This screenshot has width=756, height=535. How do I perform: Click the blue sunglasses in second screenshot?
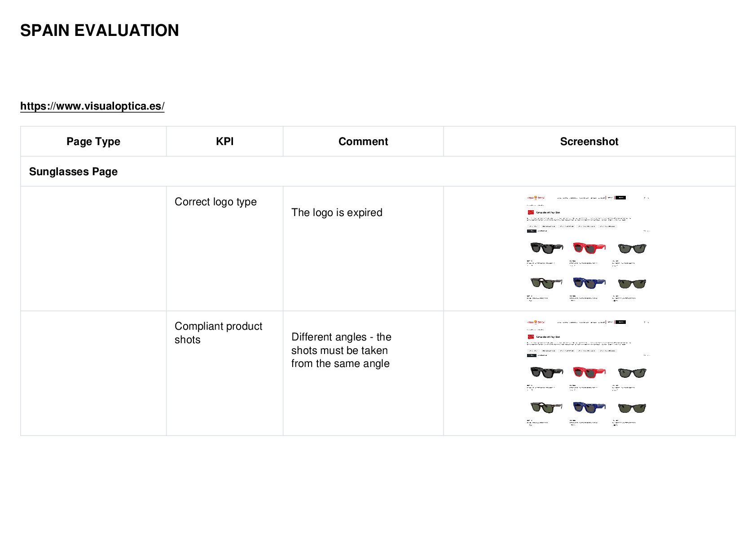pyautogui.click(x=589, y=407)
